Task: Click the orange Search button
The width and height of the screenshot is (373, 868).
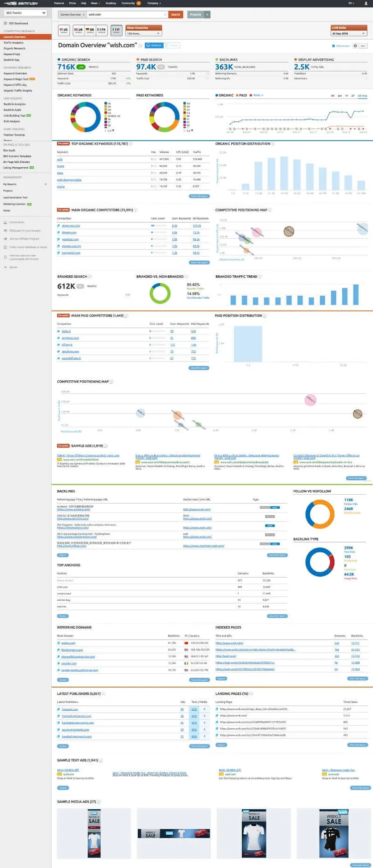Action: (x=176, y=14)
